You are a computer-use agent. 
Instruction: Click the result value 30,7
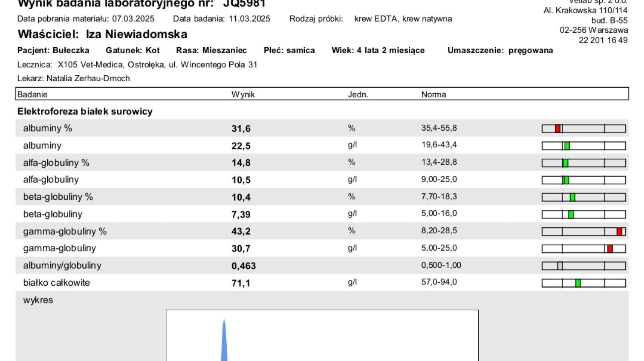(241, 249)
